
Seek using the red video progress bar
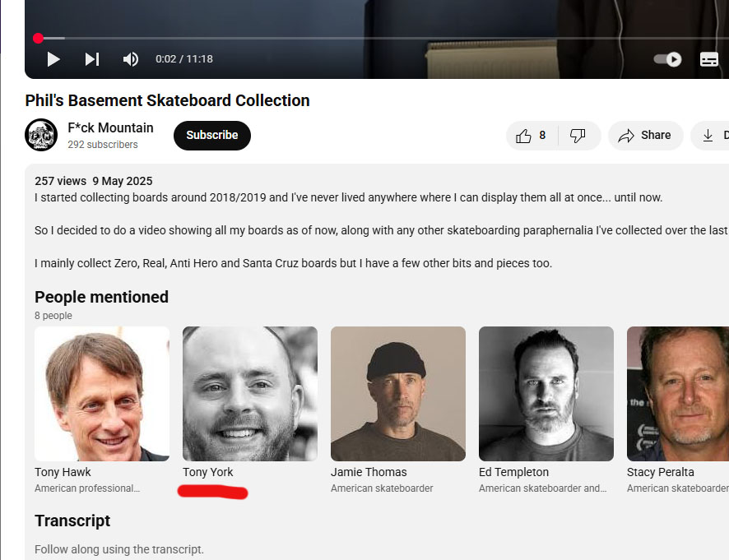click(247, 38)
